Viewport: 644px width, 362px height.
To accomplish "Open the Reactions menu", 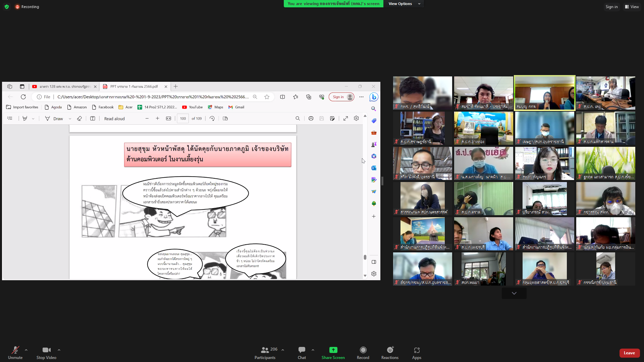I will click(x=390, y=353).
